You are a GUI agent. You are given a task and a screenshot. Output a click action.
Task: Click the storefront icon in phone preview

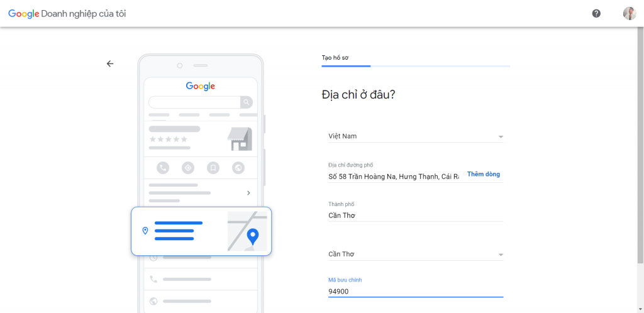click(x=240, y=139)
